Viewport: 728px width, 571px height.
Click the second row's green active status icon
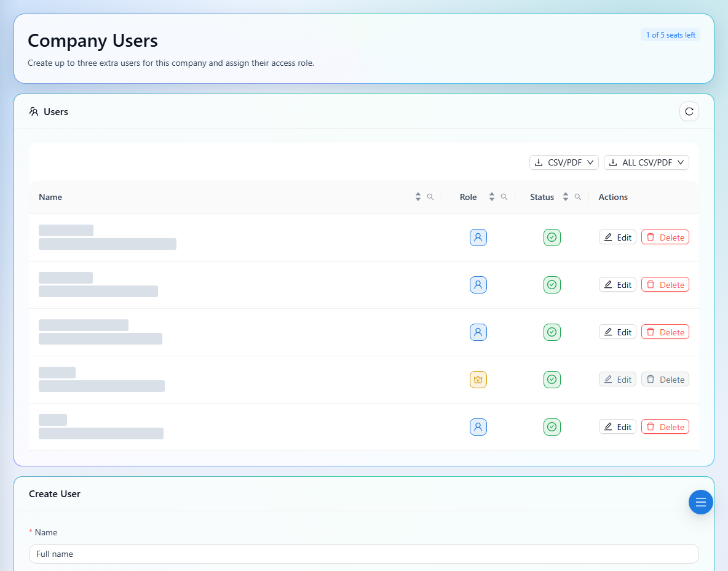click(x=552, y=285)
